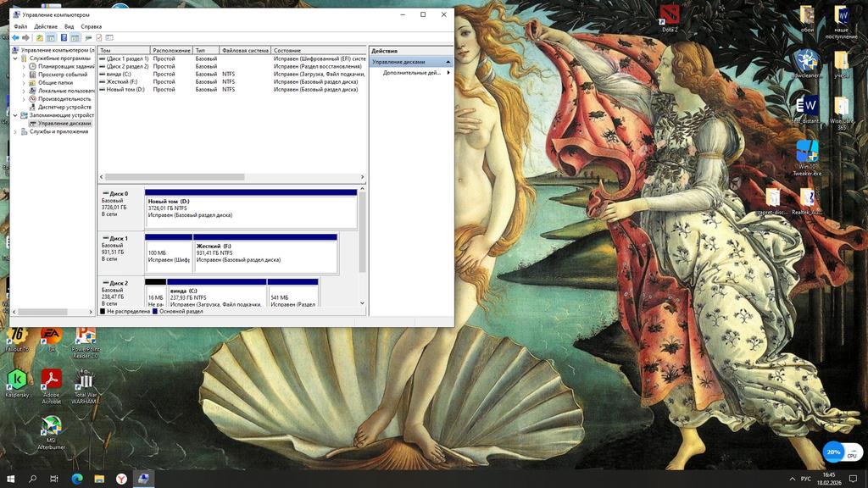The height and width of the screenshot is (488, 868).
Task: Expand the Службы и приложения node
Action: tap(16, 131)
